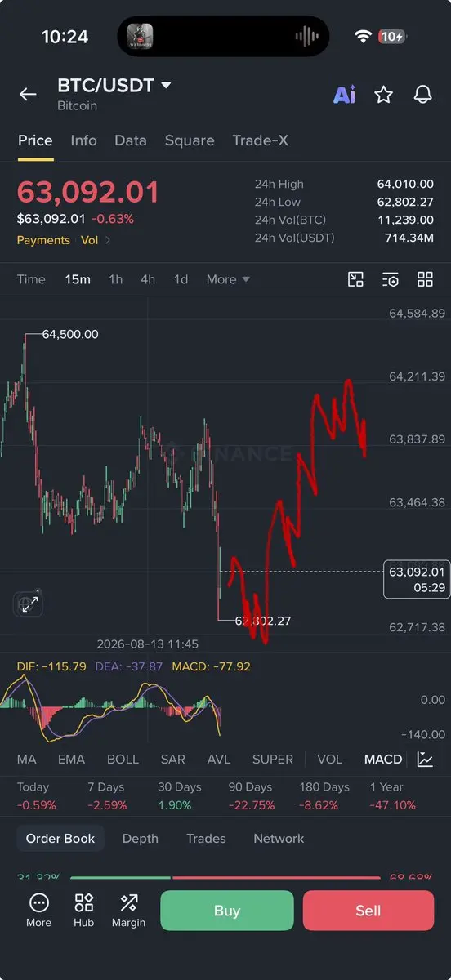Tap the 2026-08-13 11:45 date label
451x980 pixels.
pyautogui.click(x=148, y=644)
